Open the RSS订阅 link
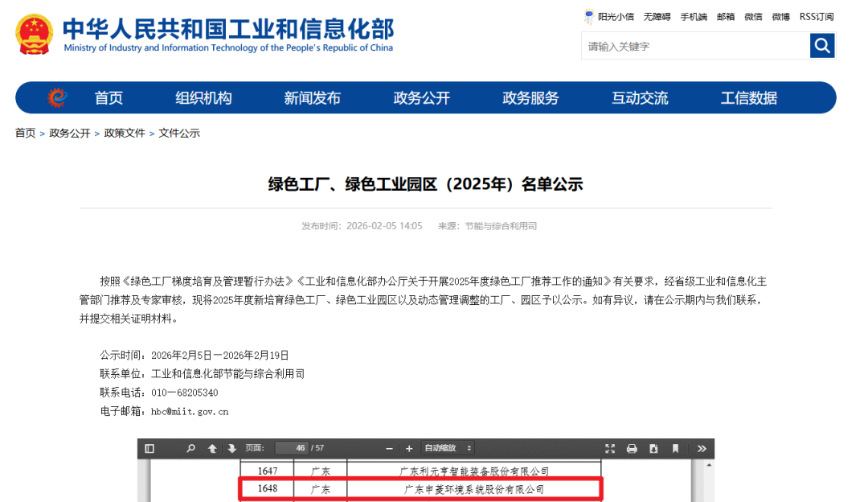 (816, 17)
